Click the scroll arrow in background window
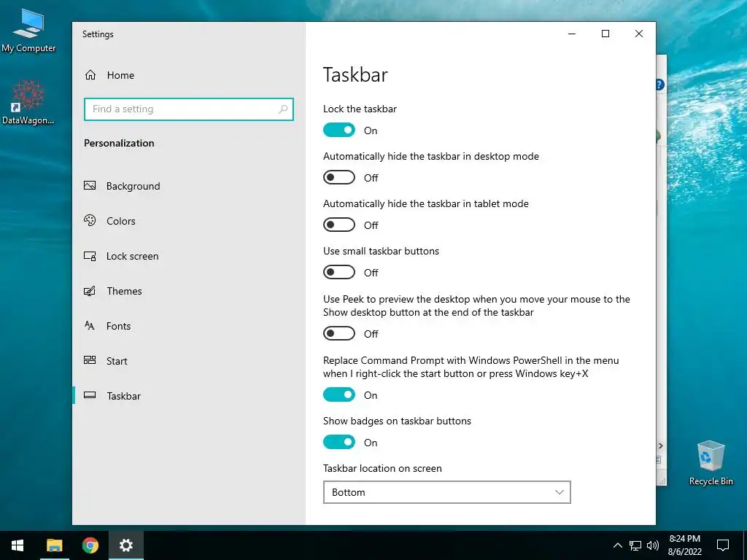This screenshot has height=560, width=747. 661,446
